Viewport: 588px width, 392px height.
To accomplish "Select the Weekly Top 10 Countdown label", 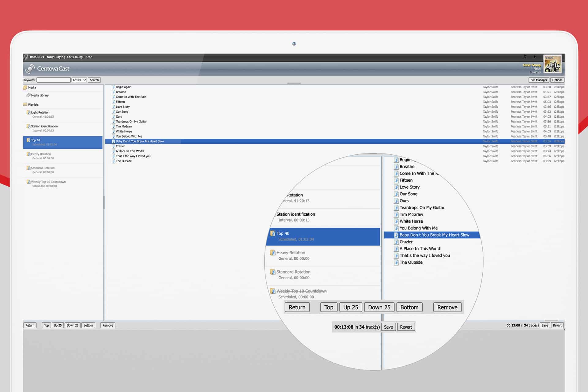I will coord(48,182).
